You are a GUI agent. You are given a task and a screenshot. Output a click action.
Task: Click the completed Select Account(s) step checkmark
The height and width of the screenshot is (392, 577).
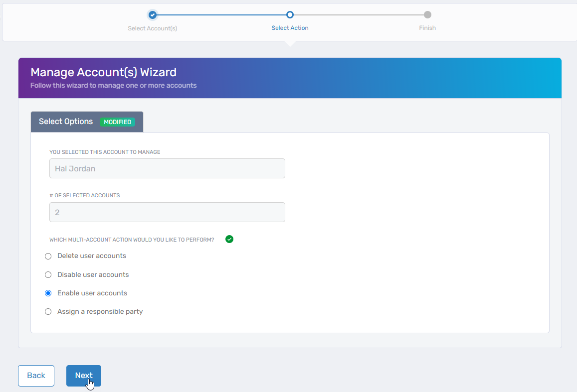(152, 14)
